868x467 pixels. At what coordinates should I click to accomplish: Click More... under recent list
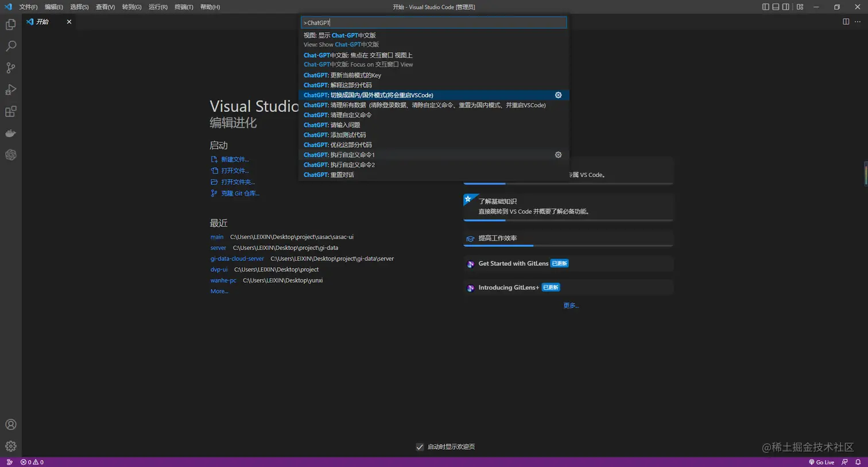pos(219,291)
